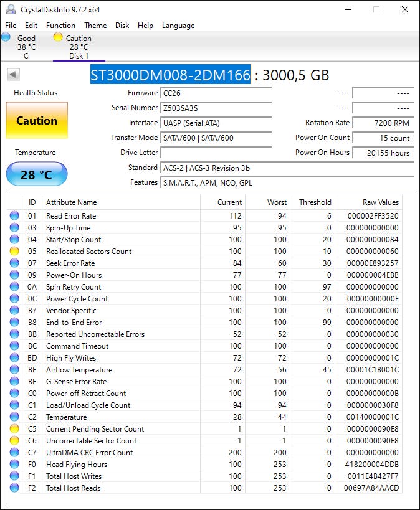Click the 28 °C temperature button

37,175
